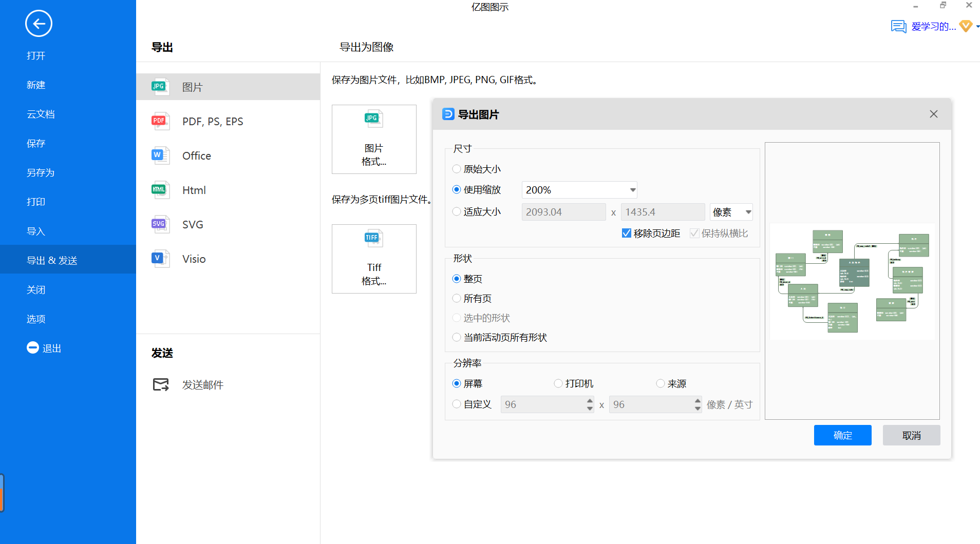Select 所有页 radio option
Image resolution: width=980 pixels, height=544 pixels.
[456, 298]
